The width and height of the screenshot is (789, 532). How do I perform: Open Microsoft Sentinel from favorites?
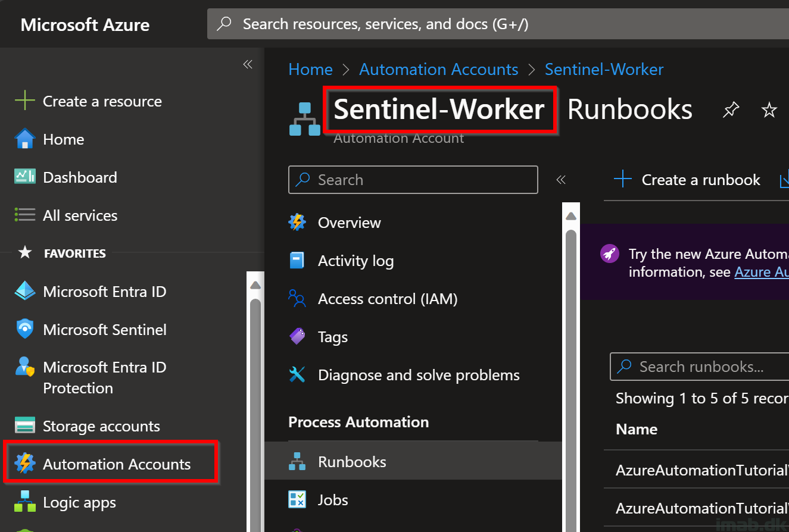(x=105, y=330)
